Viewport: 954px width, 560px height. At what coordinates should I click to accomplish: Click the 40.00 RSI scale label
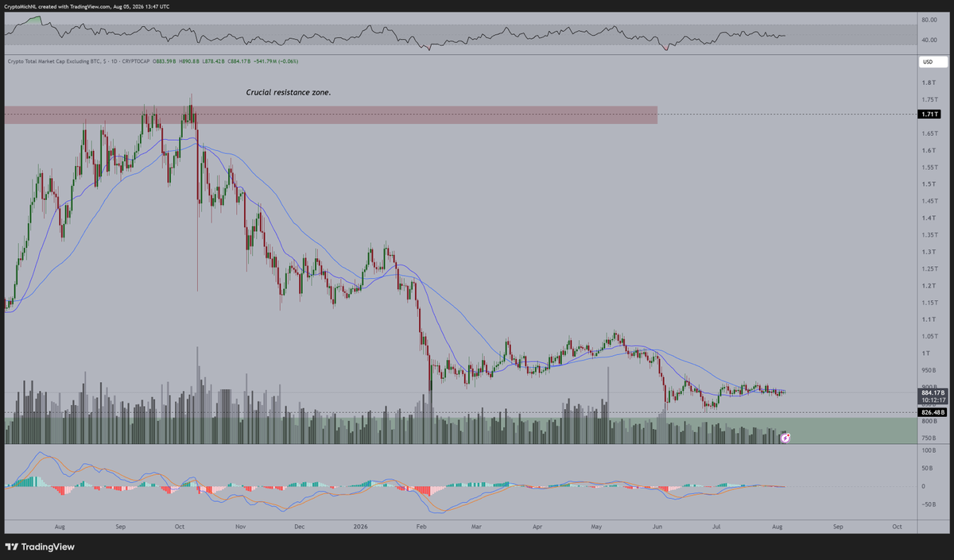[x=929, y=41]
